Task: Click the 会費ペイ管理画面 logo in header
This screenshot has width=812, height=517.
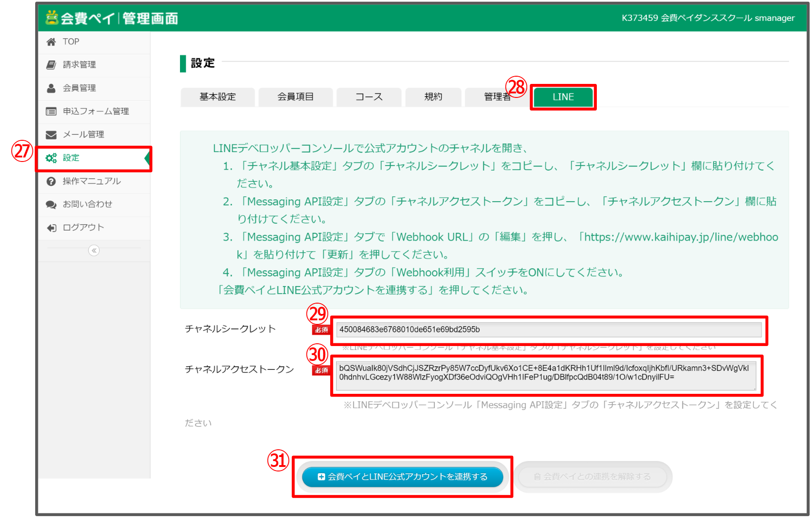Action: pos(112,18)
